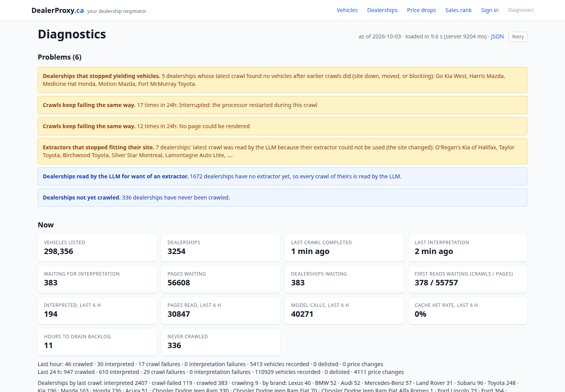This screenshot has height=392, width=565.
Task: Click the First Reads Waiting 378 / 55757 card
Action: (x=468, y=279)
